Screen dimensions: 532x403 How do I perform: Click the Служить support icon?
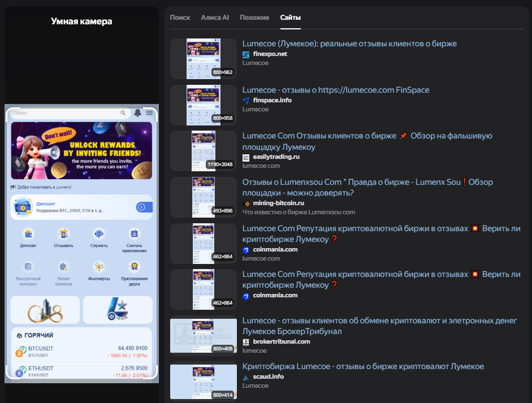click(99, 234)
